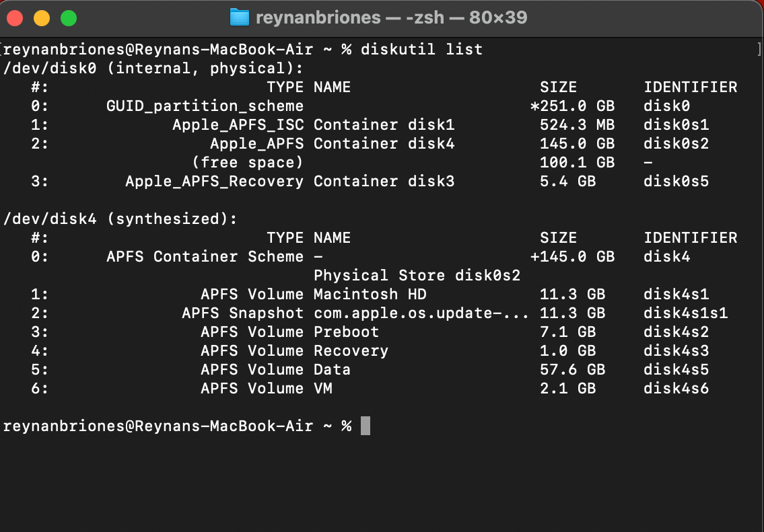The height and width of the screenshot is (532, 764).
Task: Click the 'disk0s5' identifier
Action: pyautogui.click(x=676, y=182)
